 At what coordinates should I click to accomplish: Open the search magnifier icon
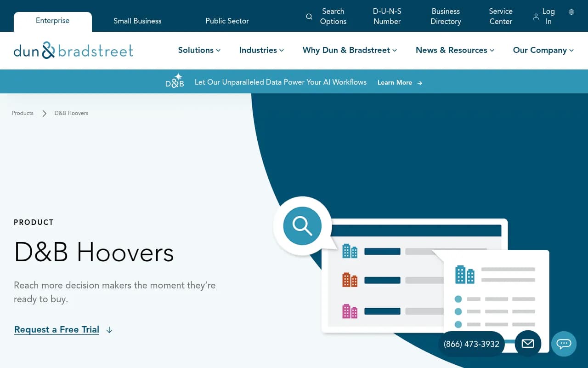[309, 16]
